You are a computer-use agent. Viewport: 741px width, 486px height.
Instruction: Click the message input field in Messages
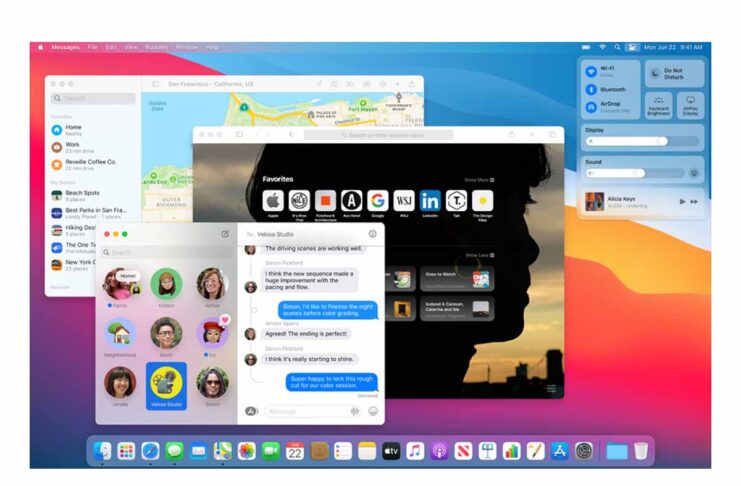(314, 411)
